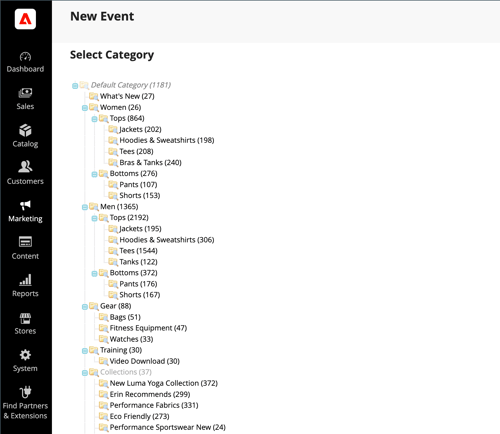Screen dimensions: 500x434
Task: Select Watches (33) category
Action: pyautogui.click(x=131, y=339)
